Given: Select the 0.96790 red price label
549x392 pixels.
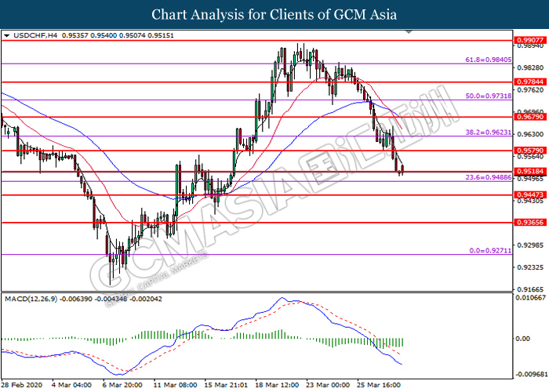Looking at the screenshot, I should coord(530,117).
